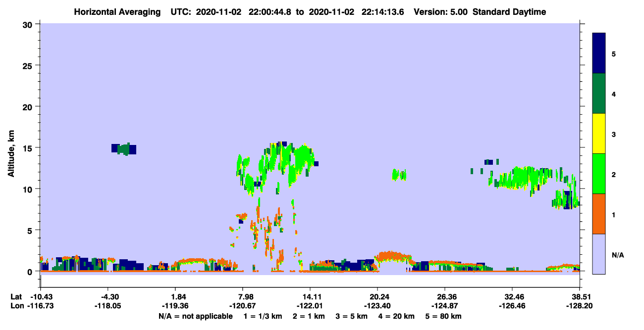This screenshot has height=330, width=644.
Task: Click the bright green level 2 color swatch
Action: pos(599,174)
